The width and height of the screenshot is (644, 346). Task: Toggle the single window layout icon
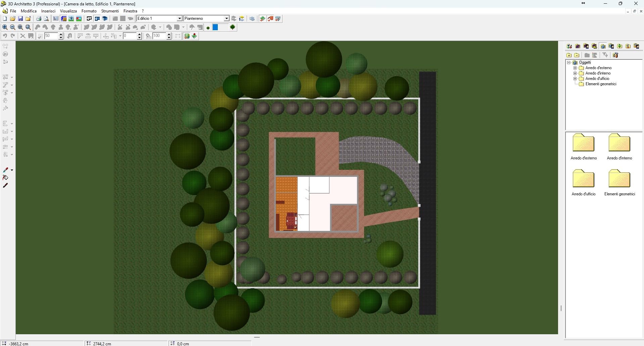pos(89,19)
